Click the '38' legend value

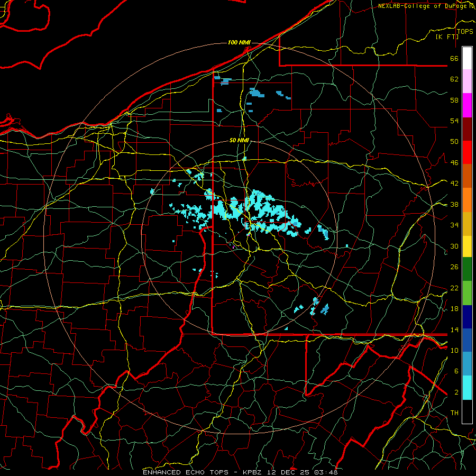coord(454,204)
